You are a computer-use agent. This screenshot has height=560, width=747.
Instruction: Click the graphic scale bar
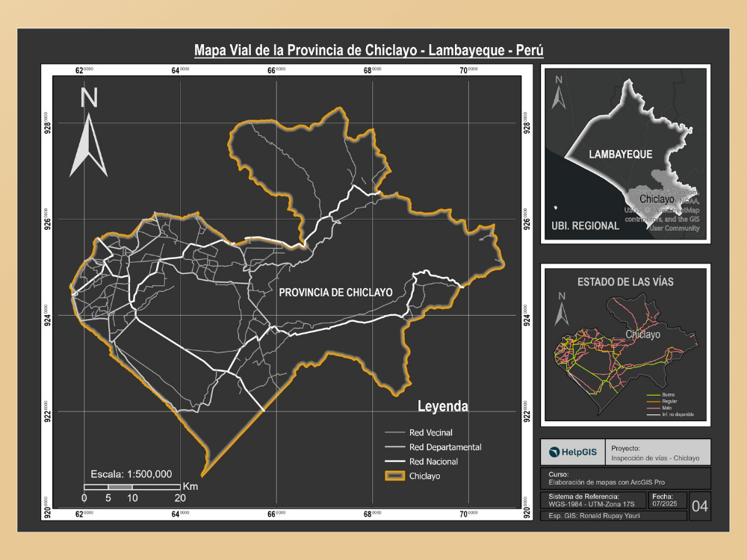132,487
